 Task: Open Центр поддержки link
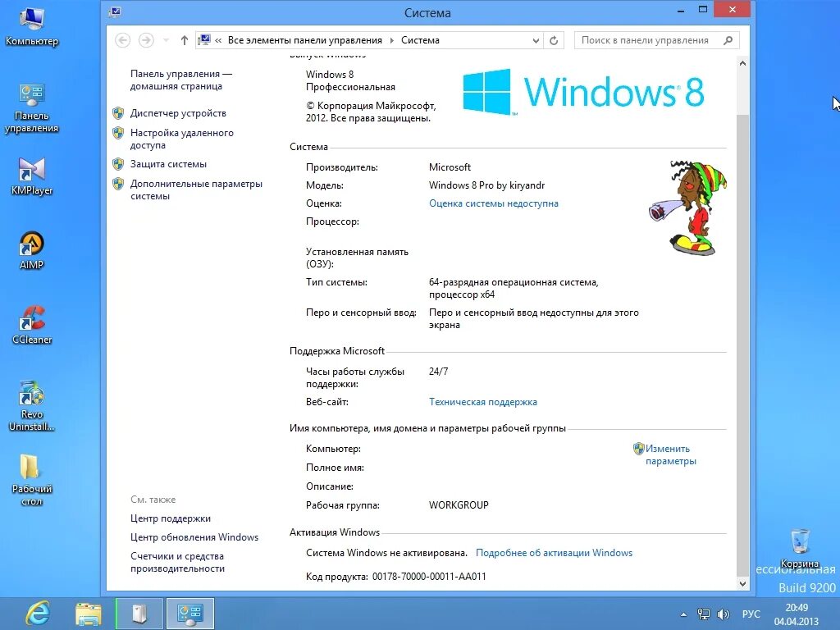171,518
